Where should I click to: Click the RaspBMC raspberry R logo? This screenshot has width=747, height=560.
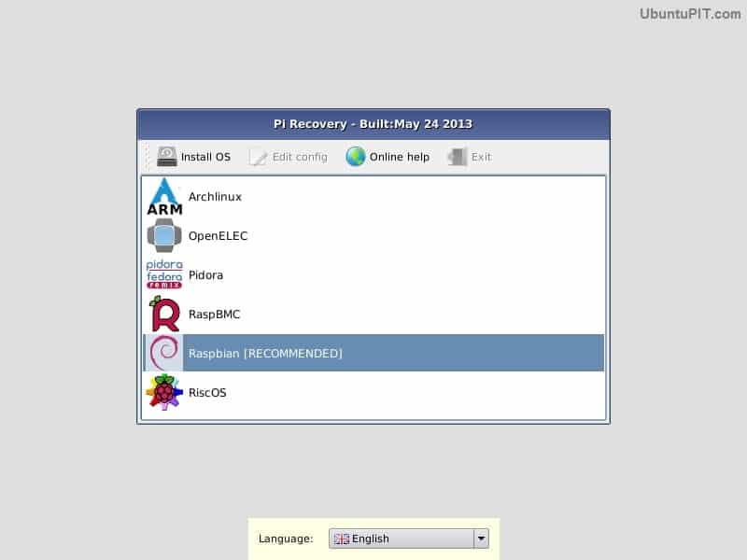pyautogui.click(x=164, y=314)
